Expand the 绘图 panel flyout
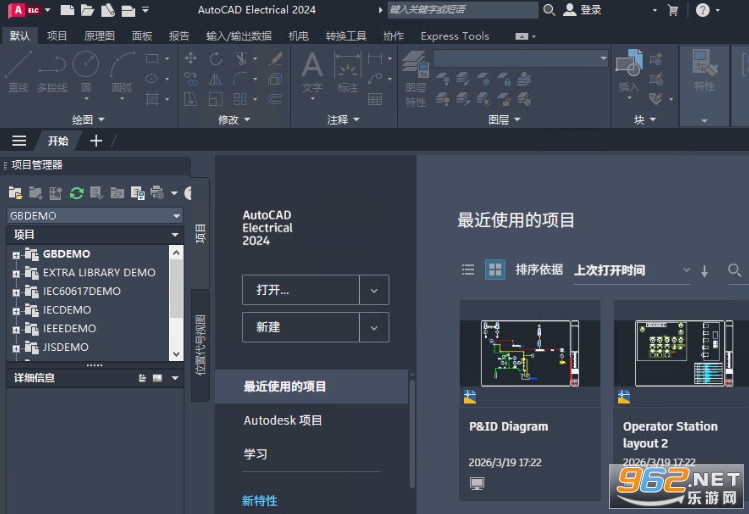The width and height of the screenshot is (749, 514). (x=88, y=119)
